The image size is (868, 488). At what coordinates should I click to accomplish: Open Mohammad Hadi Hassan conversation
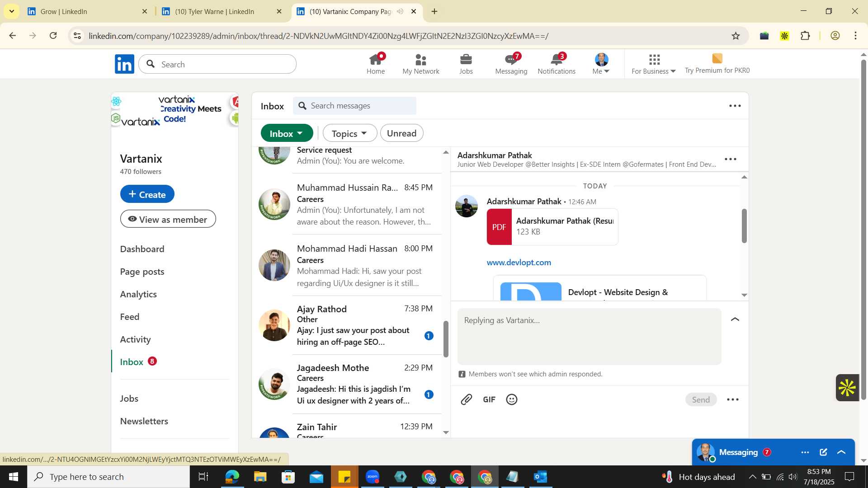coord(347,265)
